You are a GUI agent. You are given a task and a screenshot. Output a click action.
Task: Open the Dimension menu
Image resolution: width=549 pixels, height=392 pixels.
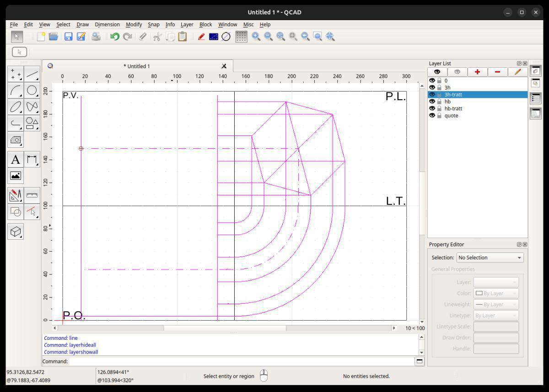click(107, 24)
